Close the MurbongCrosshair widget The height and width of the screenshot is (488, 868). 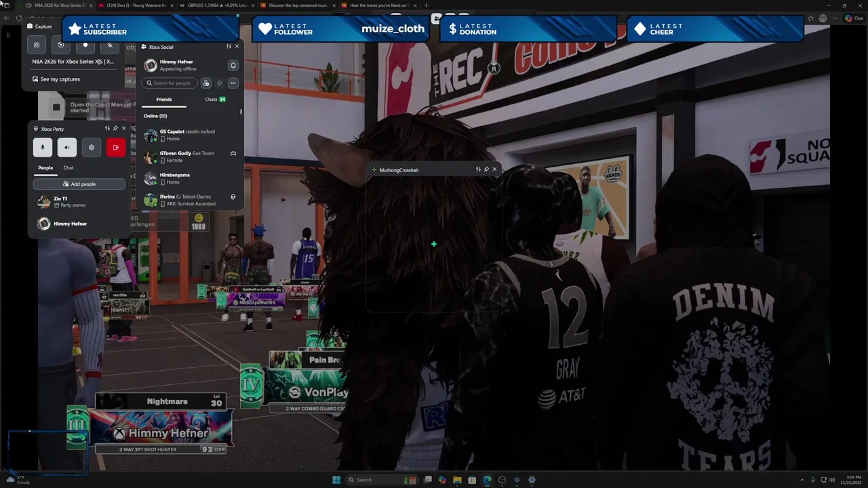pyautogui.click(x=494, y=169)
